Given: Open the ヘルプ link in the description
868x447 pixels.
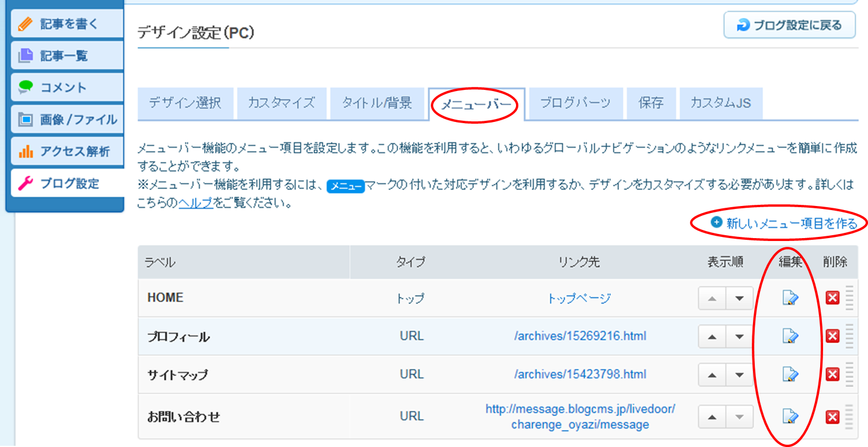Looking at the screenshot, I should point(196,204).
